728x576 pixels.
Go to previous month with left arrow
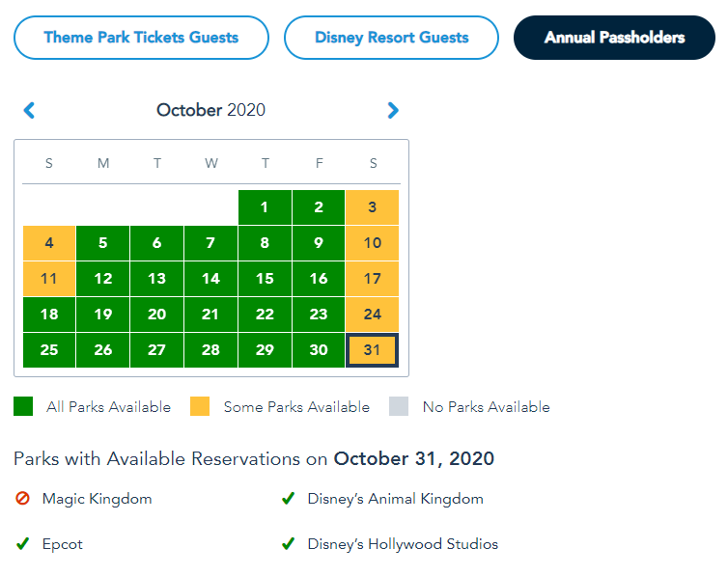coord(29,111)
